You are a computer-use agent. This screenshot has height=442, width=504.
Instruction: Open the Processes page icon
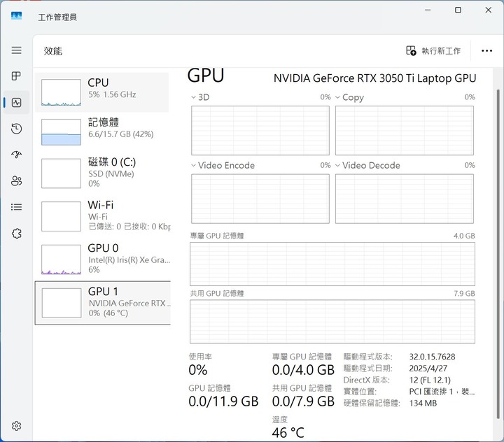point(16,76)
